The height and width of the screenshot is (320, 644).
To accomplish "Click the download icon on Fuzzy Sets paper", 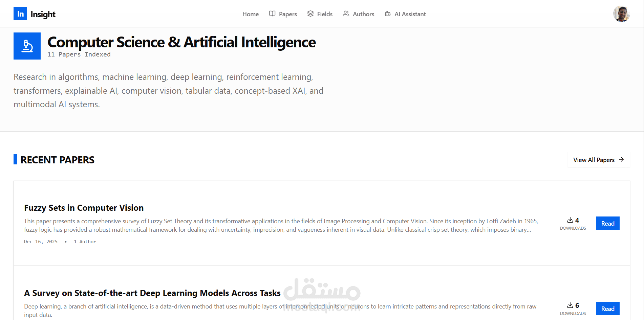I will (570, 220).
